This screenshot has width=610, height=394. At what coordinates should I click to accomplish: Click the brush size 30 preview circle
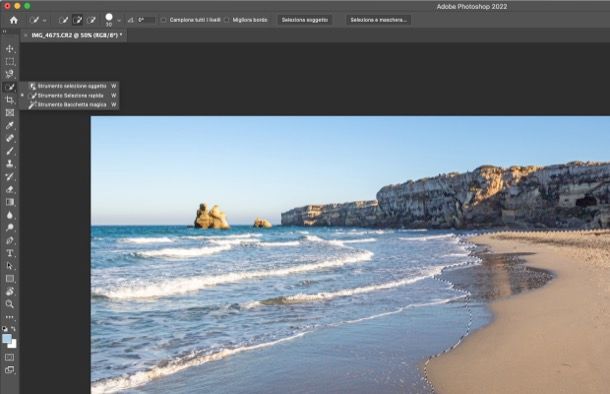pyautogui.click(x=109, y=17)
